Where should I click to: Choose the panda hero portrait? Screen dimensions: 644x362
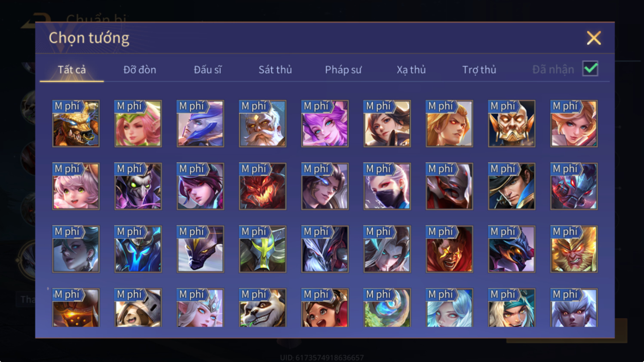[262, 308]
